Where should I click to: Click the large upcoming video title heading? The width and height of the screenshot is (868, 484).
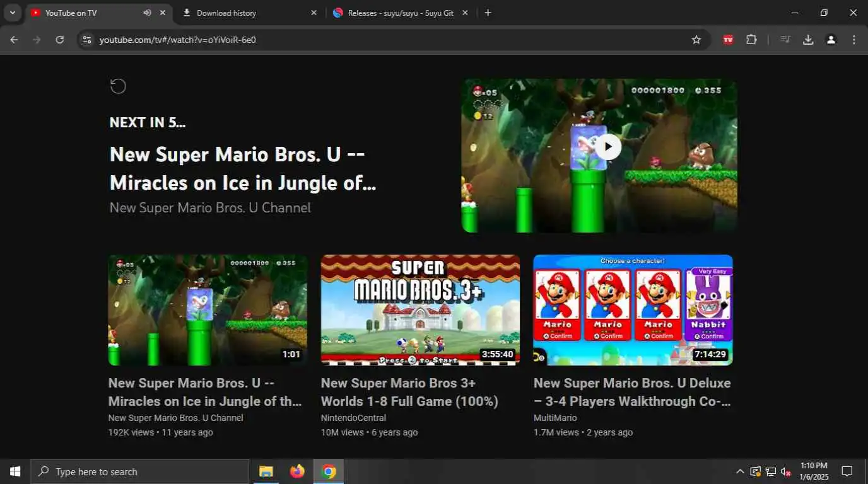(x=243, y=168)
